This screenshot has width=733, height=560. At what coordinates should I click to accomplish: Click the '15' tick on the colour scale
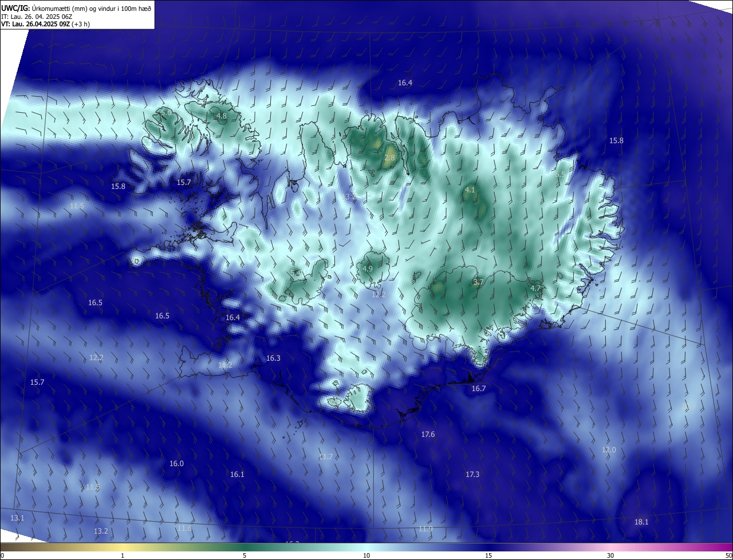488,555
